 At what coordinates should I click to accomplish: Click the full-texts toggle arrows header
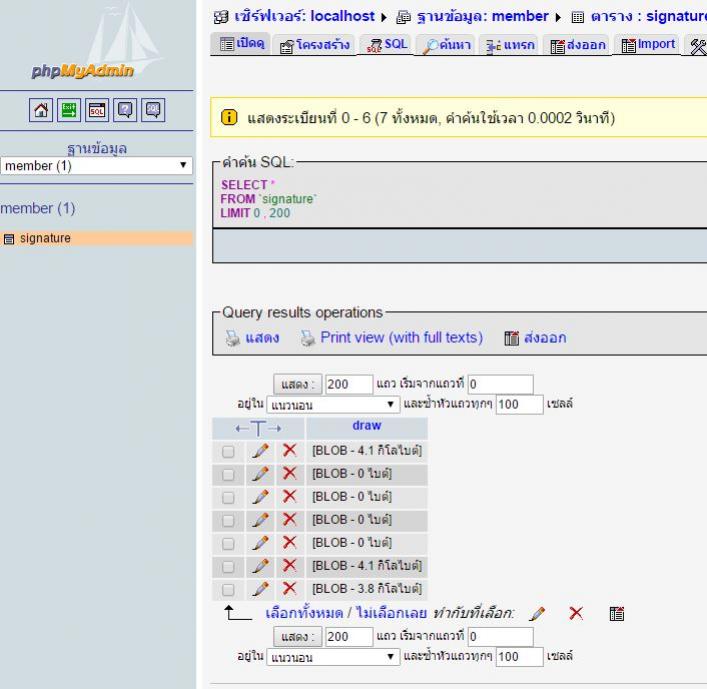[x=258, y=428]
